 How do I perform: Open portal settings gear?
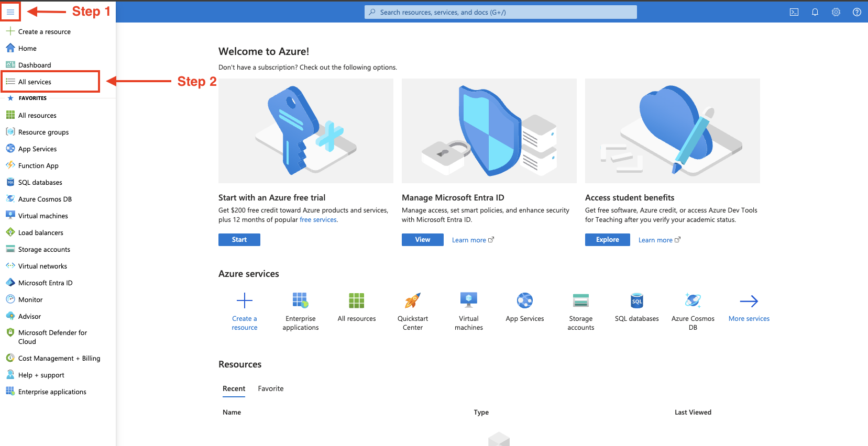point(836,12)
